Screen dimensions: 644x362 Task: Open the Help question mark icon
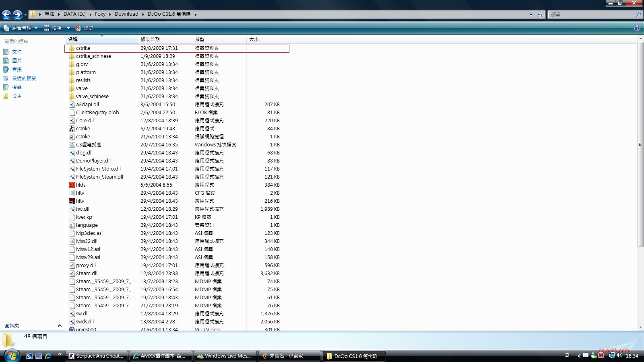click(x=637, y=28)
